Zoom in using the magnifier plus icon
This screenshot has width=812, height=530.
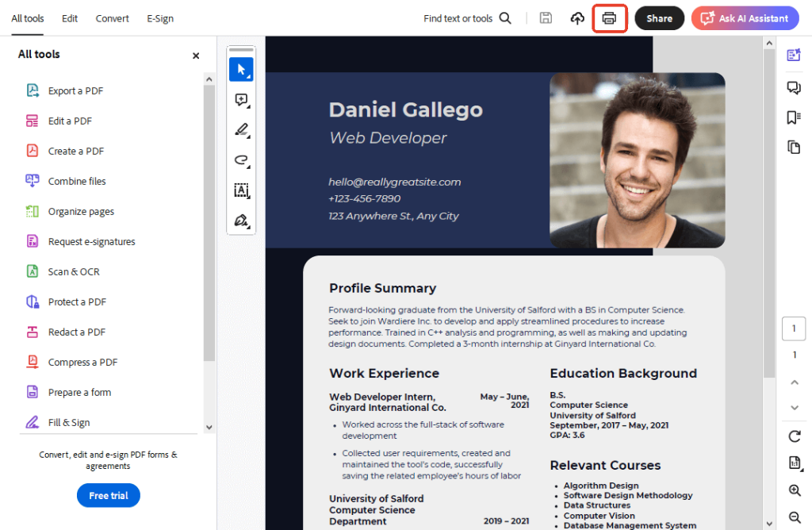point(795,490)
